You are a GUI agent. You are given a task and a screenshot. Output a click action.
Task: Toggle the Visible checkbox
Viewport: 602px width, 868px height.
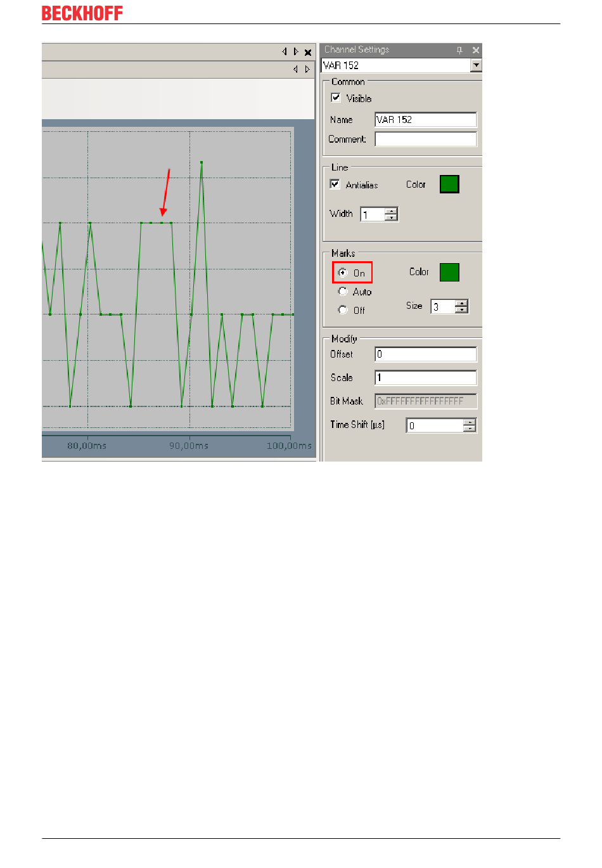(336, 98)
